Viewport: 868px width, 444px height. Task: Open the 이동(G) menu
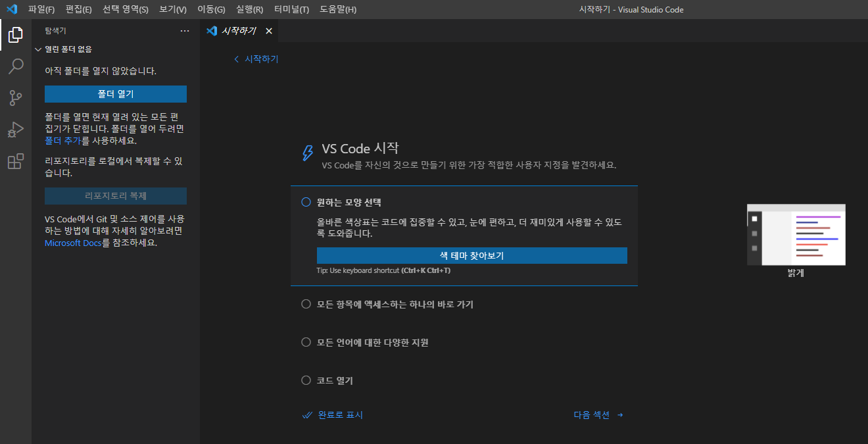[211, 9]
